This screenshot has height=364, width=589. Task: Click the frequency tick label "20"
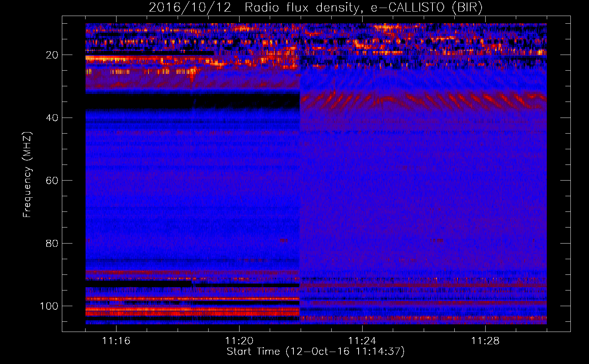(52, 55)
